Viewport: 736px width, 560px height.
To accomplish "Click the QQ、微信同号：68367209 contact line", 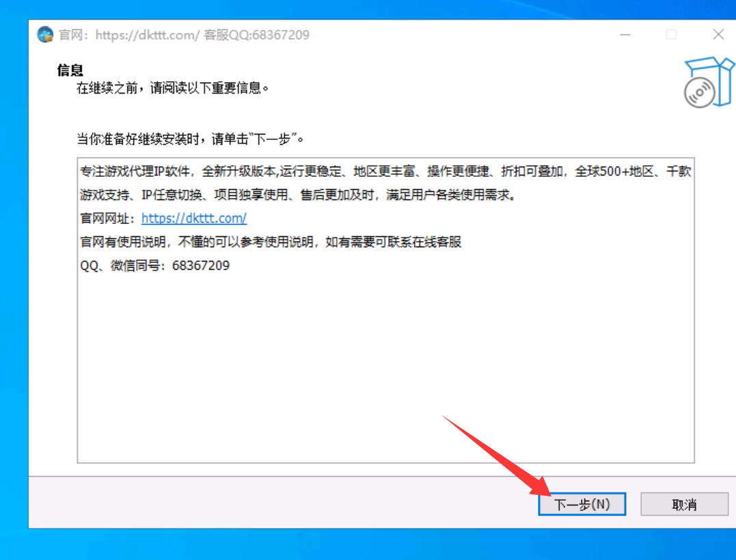I will pyautogui.click(x=154, y=266).
